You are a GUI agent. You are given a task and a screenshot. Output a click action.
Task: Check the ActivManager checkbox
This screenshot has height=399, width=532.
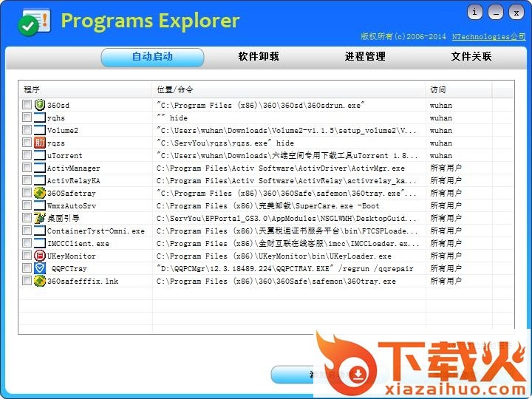(27, 167)
